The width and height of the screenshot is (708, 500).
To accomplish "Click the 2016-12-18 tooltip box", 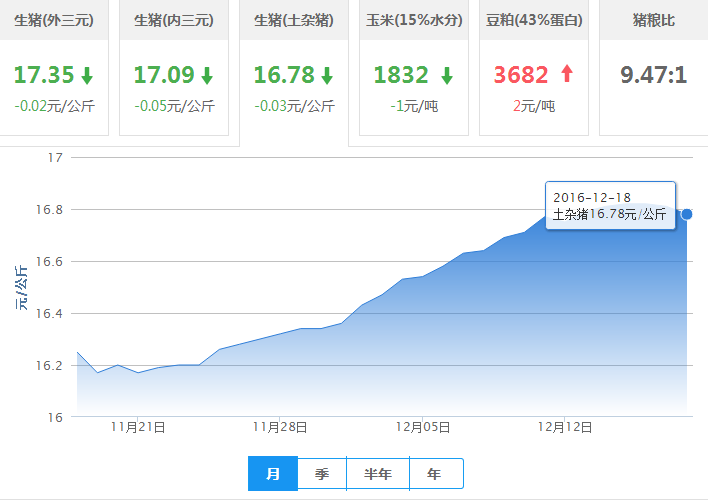I will click(x=610, y=206).
